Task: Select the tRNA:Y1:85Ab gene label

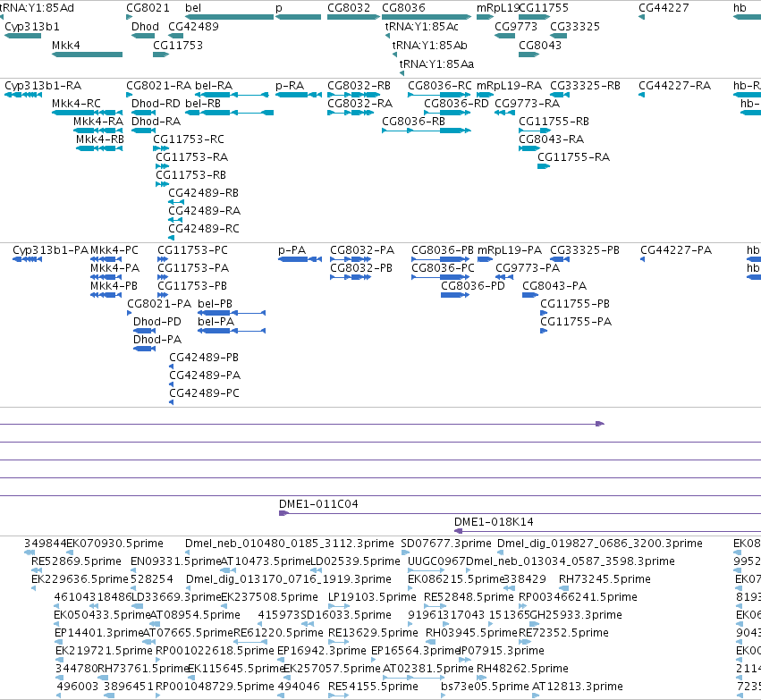Action: (430, 46)
